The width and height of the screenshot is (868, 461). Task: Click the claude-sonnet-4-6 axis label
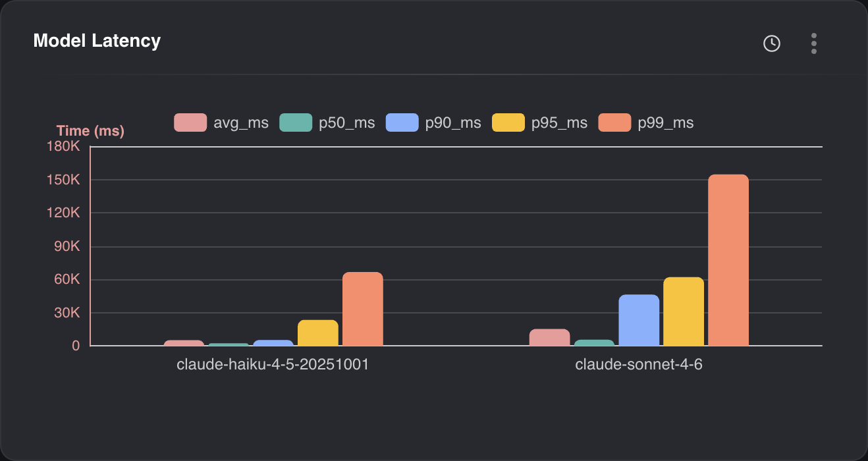point(639,365)
